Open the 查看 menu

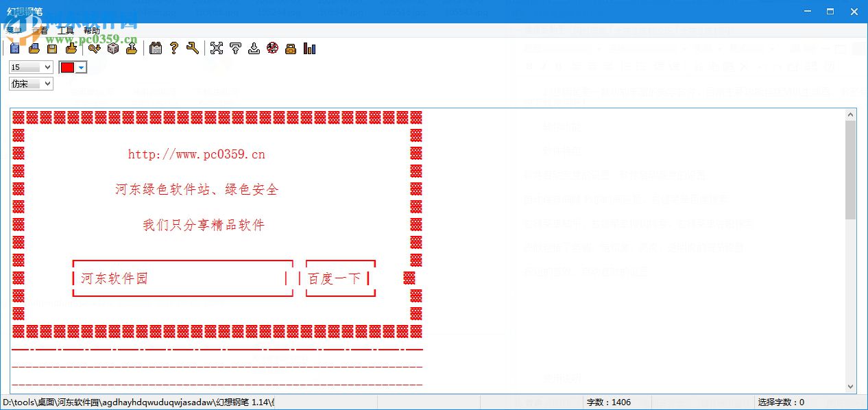[39, 30]
